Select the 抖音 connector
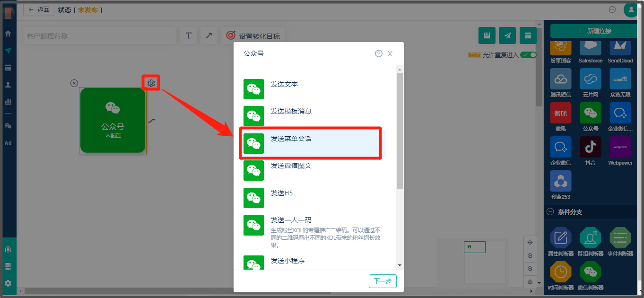644x298 pixels. pyautogui.click(x=590, y=147)
